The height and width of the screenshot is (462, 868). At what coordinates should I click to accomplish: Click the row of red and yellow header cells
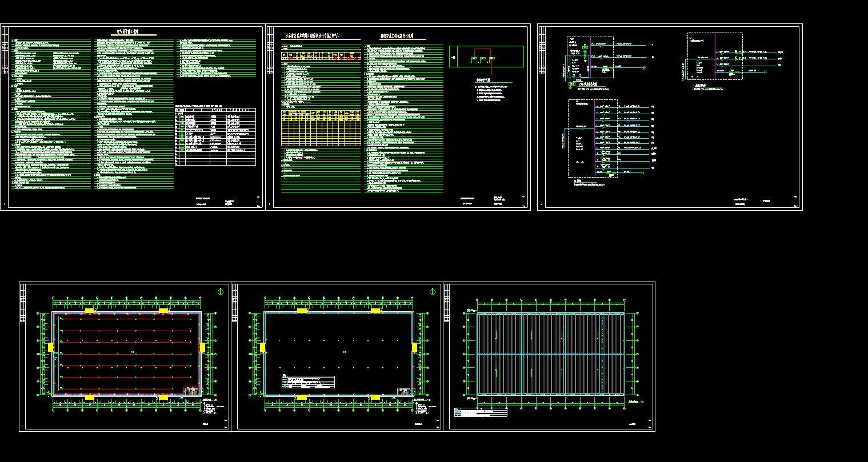tap(322, 57)
